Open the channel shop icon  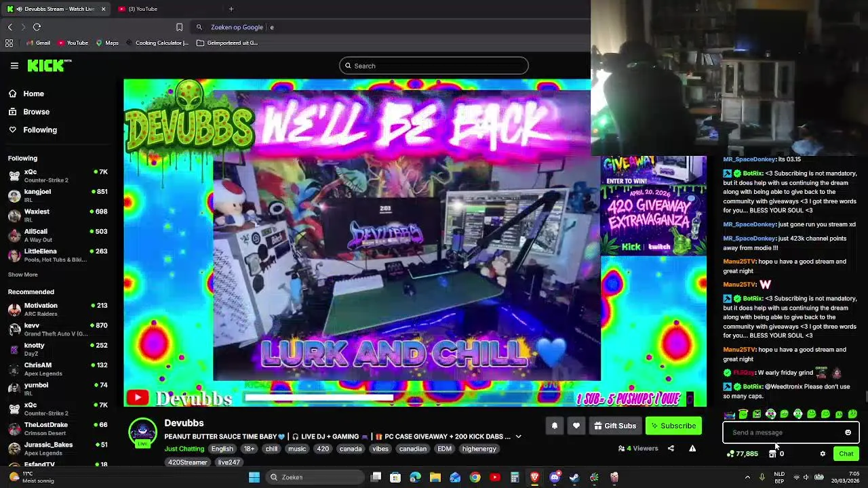[x=772, y=454]
